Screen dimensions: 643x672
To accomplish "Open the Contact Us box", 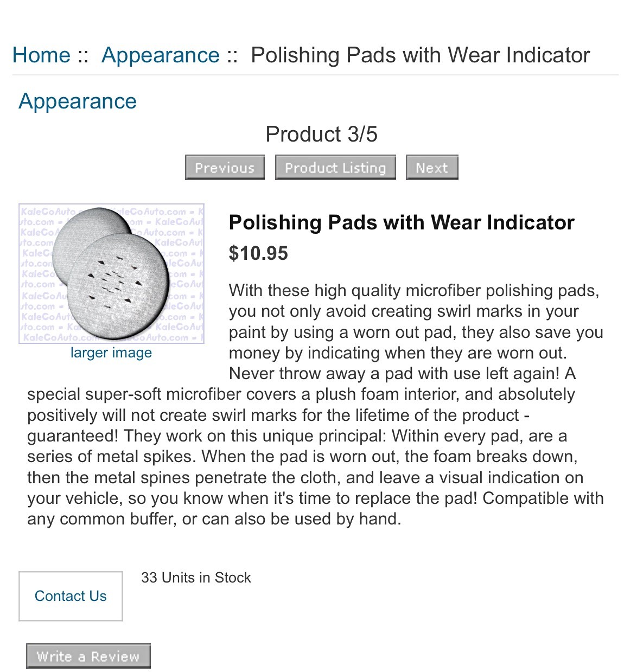I will [71, 596].
